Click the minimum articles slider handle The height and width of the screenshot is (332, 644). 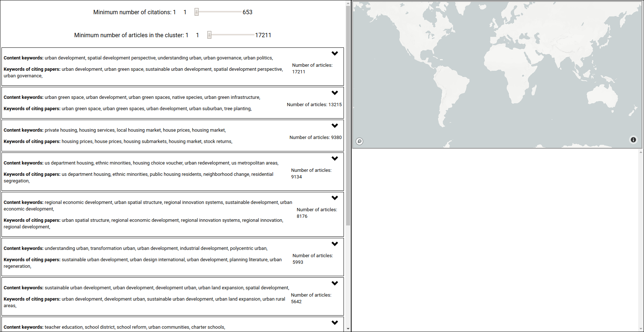coord(209,35)
